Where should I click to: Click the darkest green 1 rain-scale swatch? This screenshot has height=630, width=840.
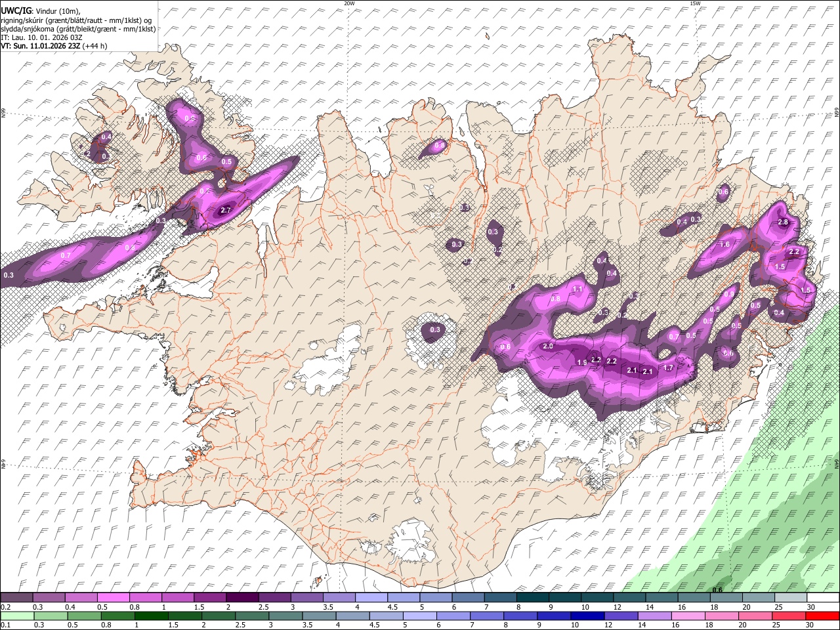click(151, 616)
